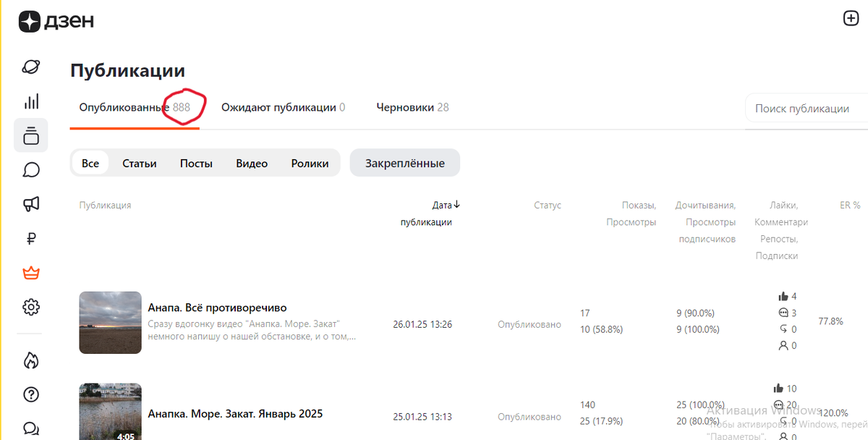Open the megaphone promotion icon
868x440 pixels.
pyautogui.click(x=31, y=204)
